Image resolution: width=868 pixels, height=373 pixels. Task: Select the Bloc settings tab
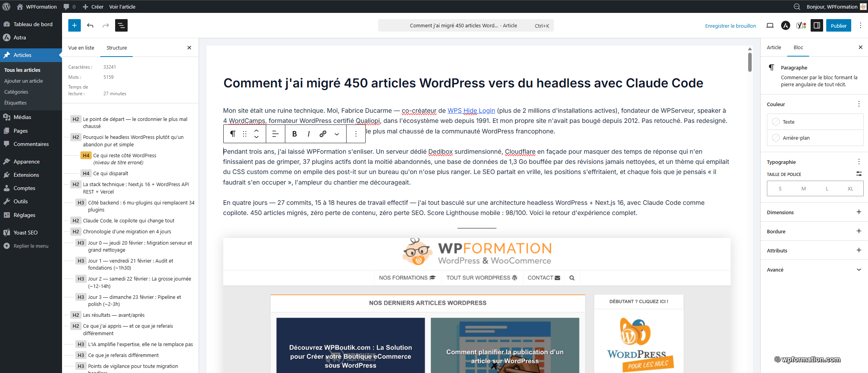click(799, 47)
